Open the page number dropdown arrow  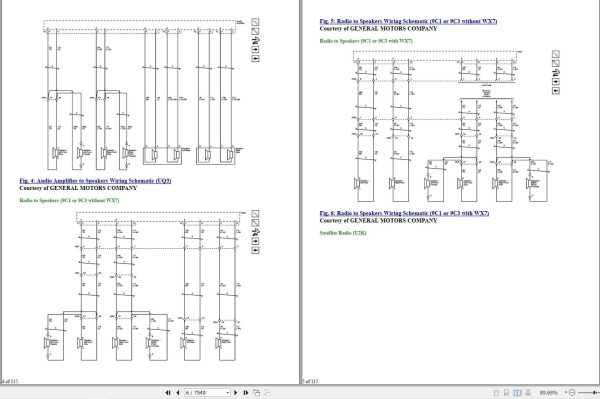(x=227, y=392)
